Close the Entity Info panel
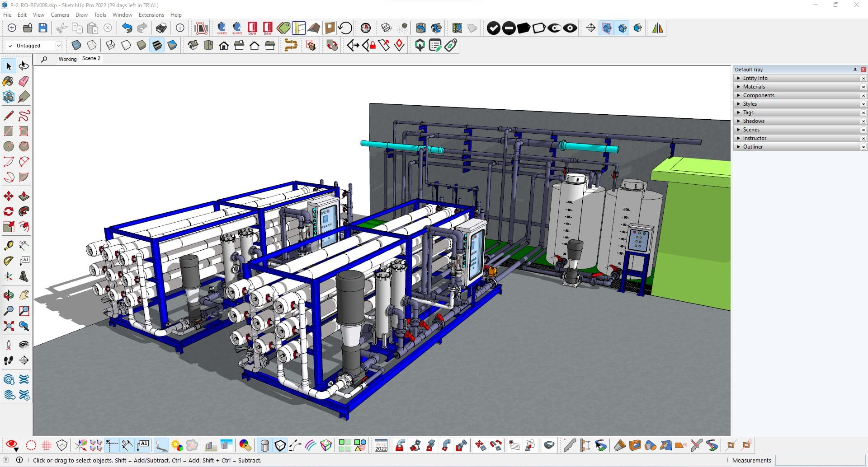This screenshot has width=868, height=467. coord(863,79)
